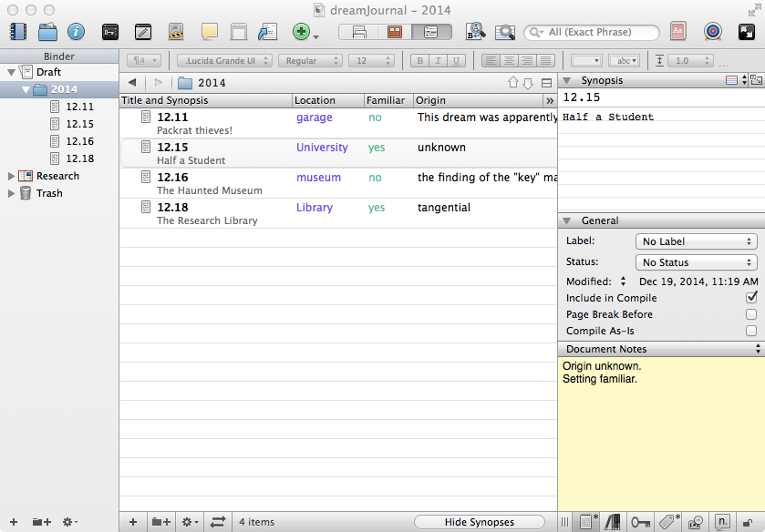Open Project Replace magnifier-with-B icon
This screenshot has width=765, height=532.
pyautogui.click(x=475, y=32)
